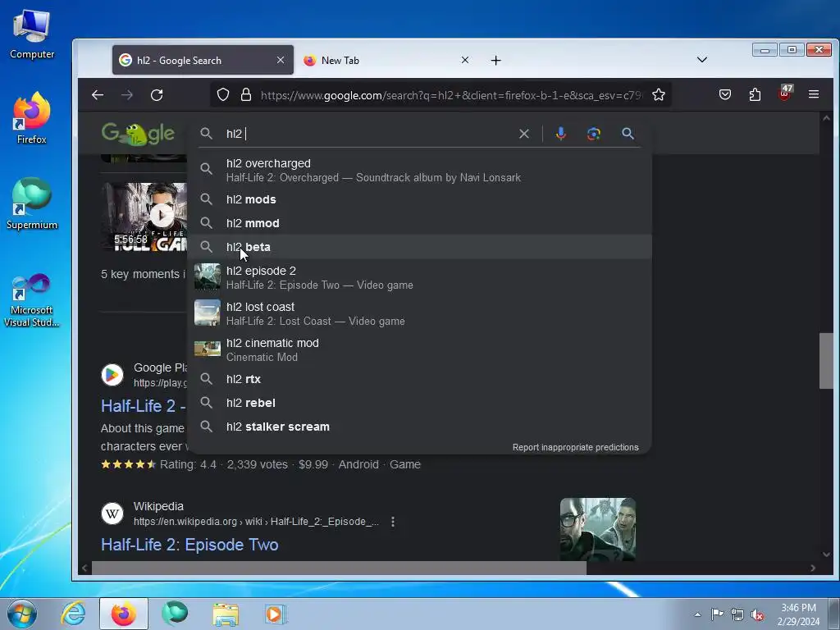The image size is (840, 630).
Task: Reload the page with the refresh icon
Action: [157, 95]
